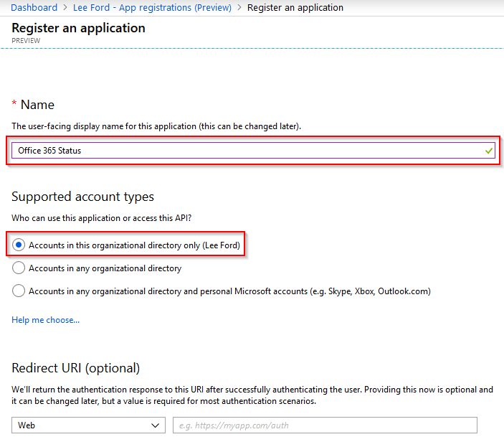This screenshot has width=504, height=447.
Task: Click the user-facing display name description
Action: click(156, 126)
